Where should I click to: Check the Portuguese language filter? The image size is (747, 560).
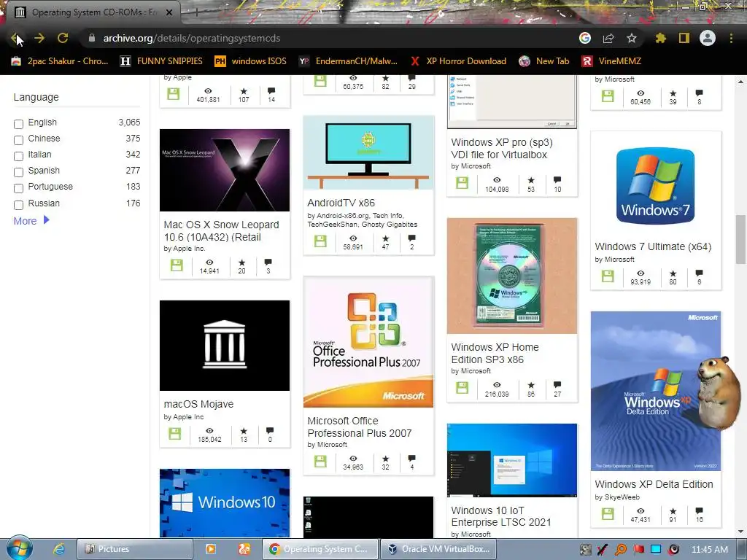(x=18, y=188)
